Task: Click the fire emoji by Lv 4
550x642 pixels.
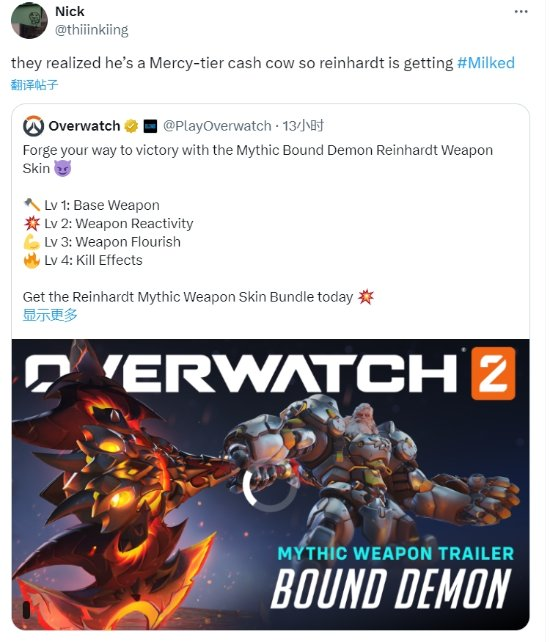Action: [32, 260]
